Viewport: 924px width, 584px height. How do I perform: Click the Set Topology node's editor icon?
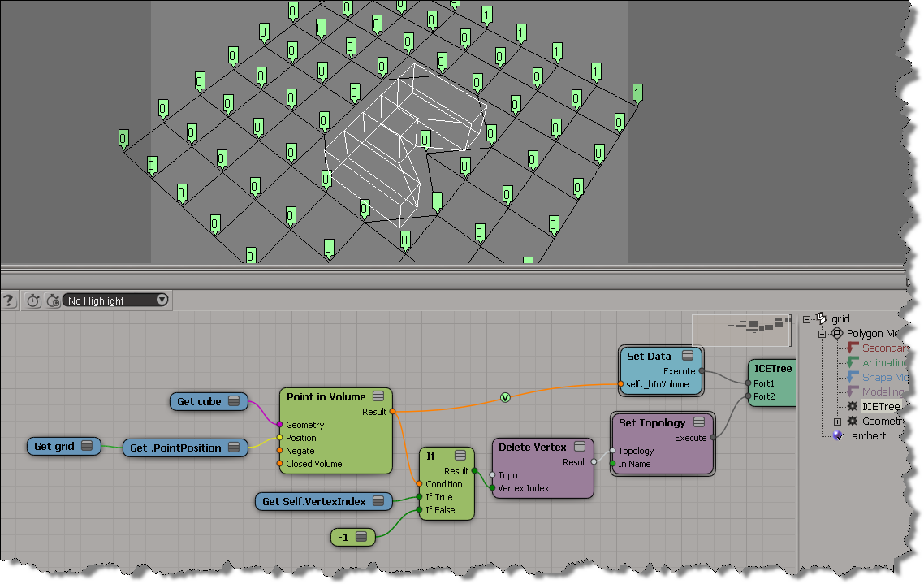coord(700,422)
